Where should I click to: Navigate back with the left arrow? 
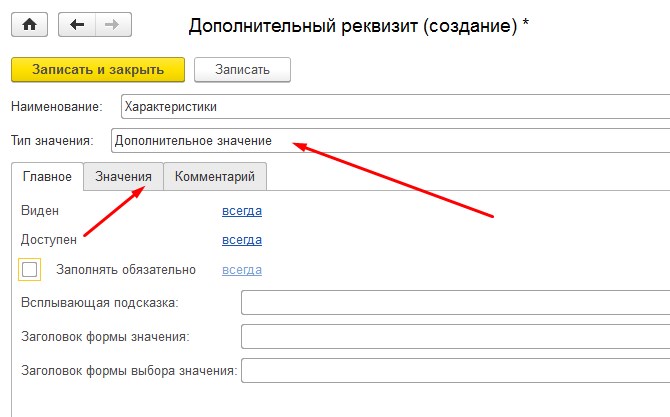point(77,25)
